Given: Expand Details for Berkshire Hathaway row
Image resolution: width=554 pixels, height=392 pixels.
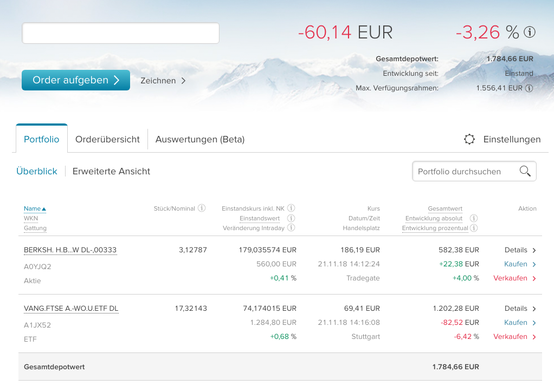Looking at the screenshot, I should pyautogui.click(x=520, y=250).
